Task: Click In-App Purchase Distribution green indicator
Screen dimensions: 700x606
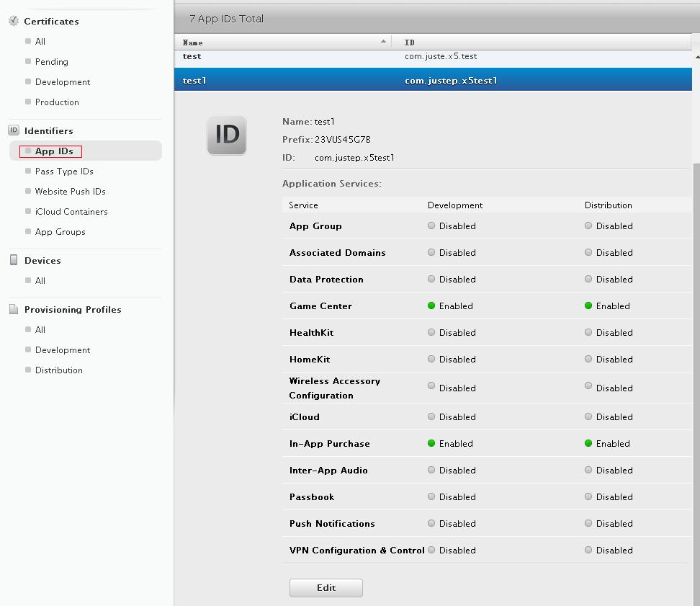Action: coord(588,443)
